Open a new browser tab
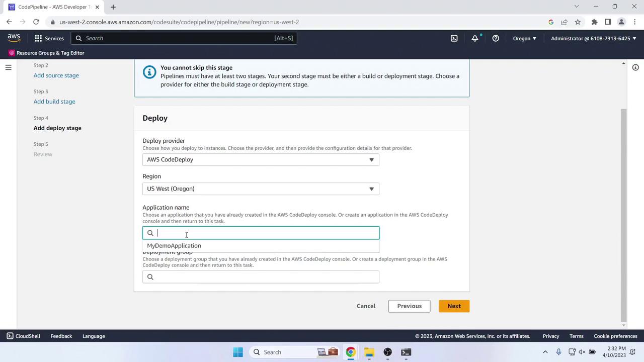 113,7
